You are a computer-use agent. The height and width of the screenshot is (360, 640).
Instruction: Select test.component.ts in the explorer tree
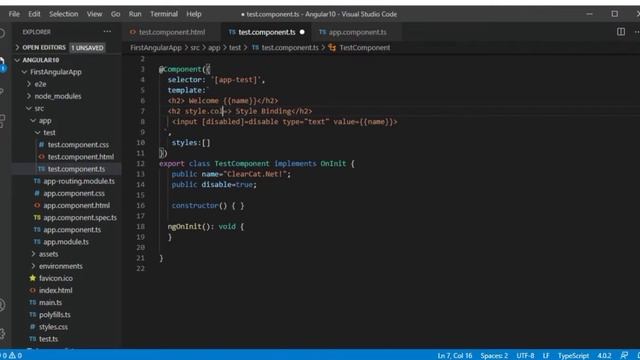tap(76, 169)
